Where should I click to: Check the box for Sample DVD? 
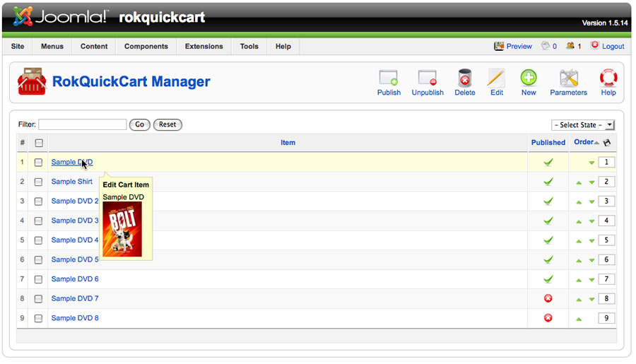(x=39, y=163)
